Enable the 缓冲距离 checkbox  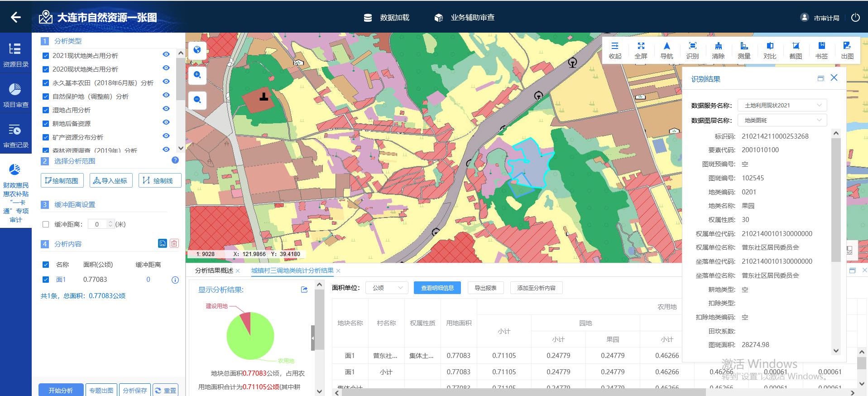click(46, 224)
